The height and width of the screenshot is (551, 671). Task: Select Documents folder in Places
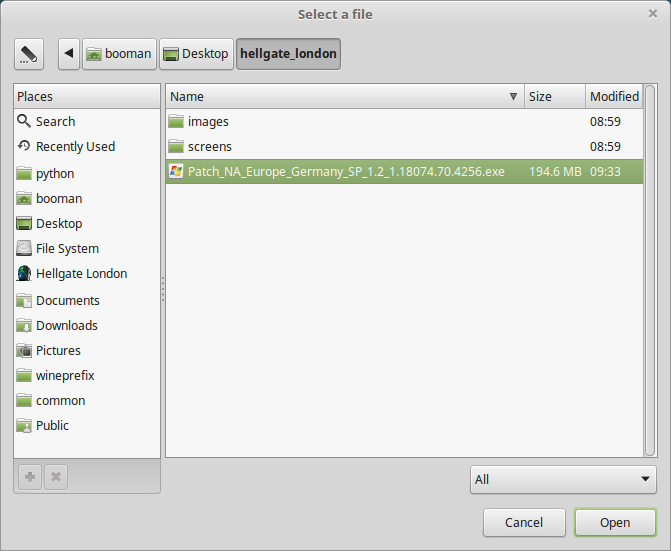coord(87,301)
